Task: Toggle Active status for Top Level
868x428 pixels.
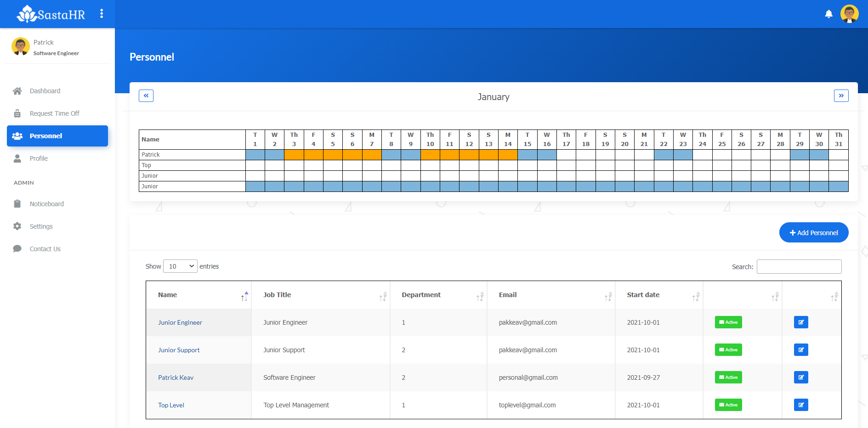Action: 728,405
